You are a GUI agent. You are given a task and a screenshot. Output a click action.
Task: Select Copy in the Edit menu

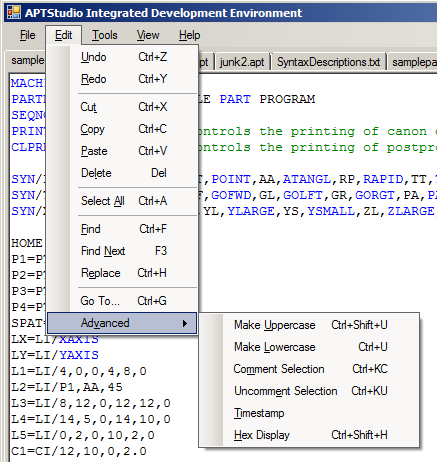pos(123,129)
